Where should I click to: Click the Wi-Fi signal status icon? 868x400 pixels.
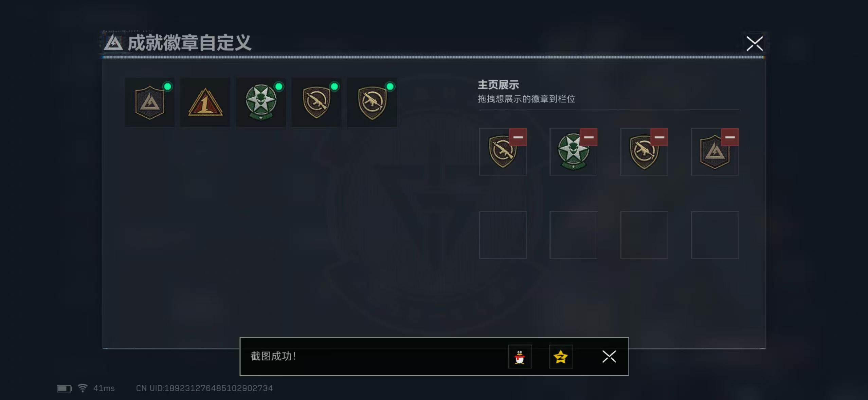(82, 388)
